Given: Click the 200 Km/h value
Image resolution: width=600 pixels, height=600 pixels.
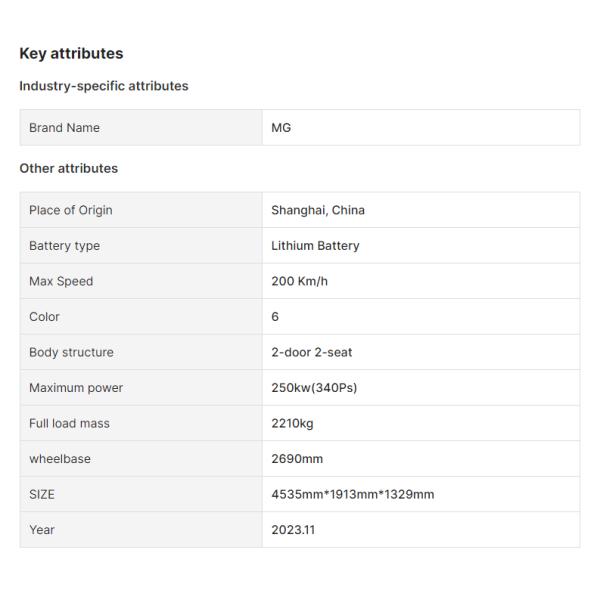Looking at the screenshot, I should coord(299,281).
